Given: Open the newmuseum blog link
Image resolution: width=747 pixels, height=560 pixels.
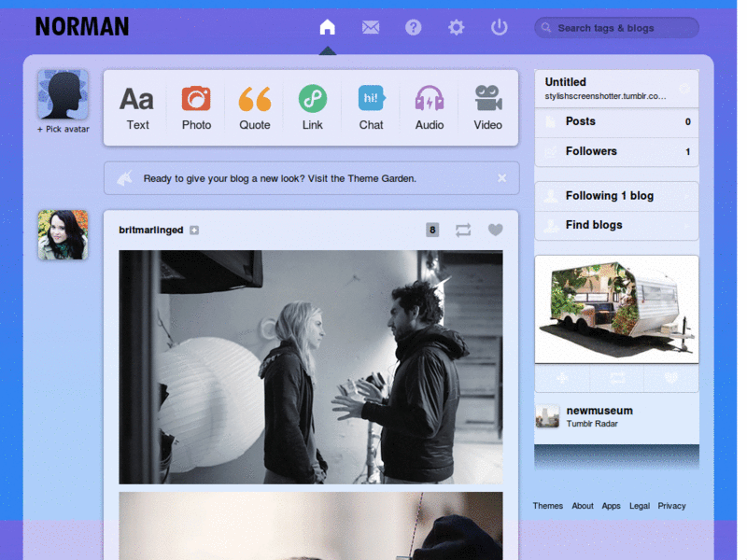Looking at the screenshot, I should [x=599, y=411].
